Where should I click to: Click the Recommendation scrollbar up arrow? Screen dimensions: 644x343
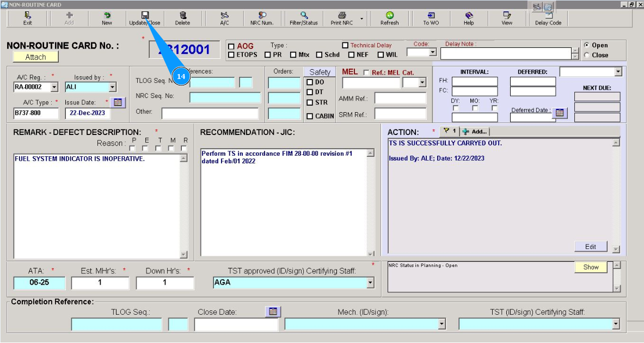pyautogui.click(x=371, y=153)
